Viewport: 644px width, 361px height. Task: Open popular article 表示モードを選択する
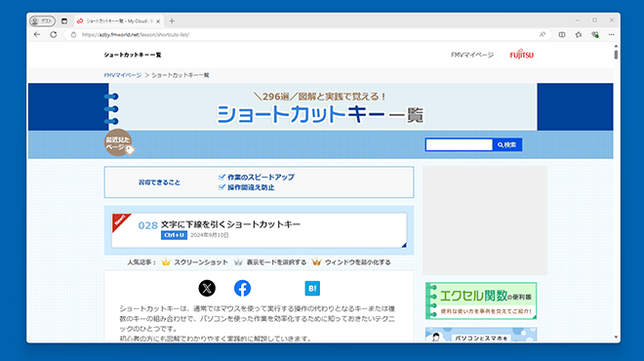coord(276,262)
